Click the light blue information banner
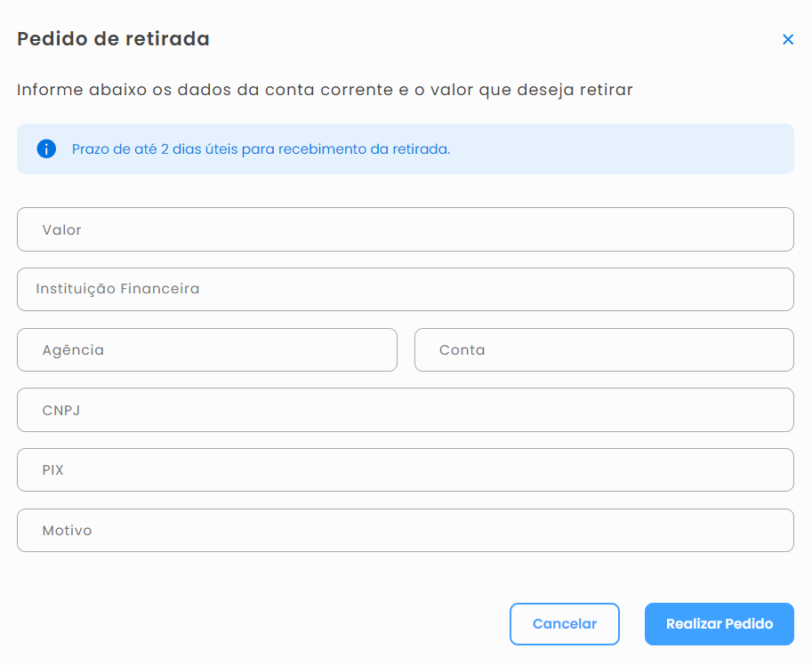 [405, 149]
